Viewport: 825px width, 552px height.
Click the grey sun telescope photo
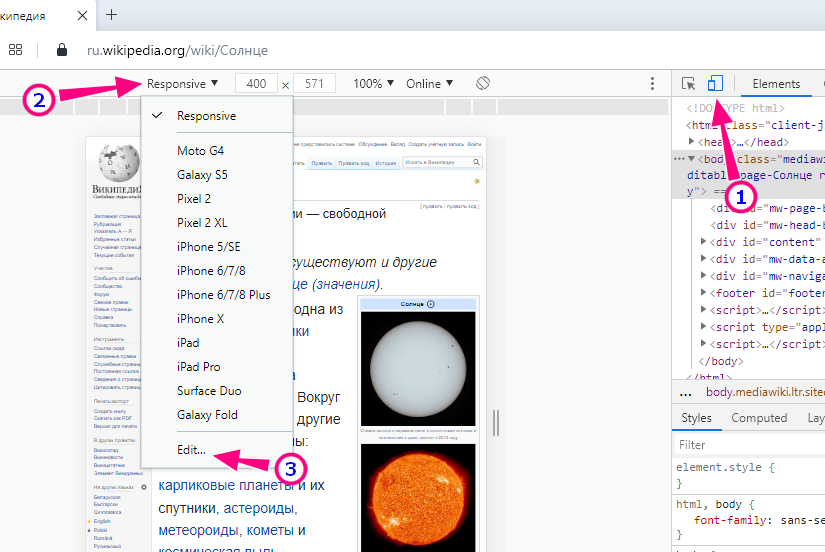tap(418, 368)
